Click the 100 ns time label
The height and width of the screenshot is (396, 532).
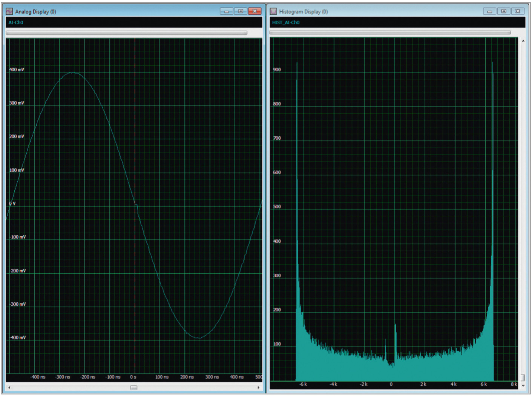pos(162,377)
